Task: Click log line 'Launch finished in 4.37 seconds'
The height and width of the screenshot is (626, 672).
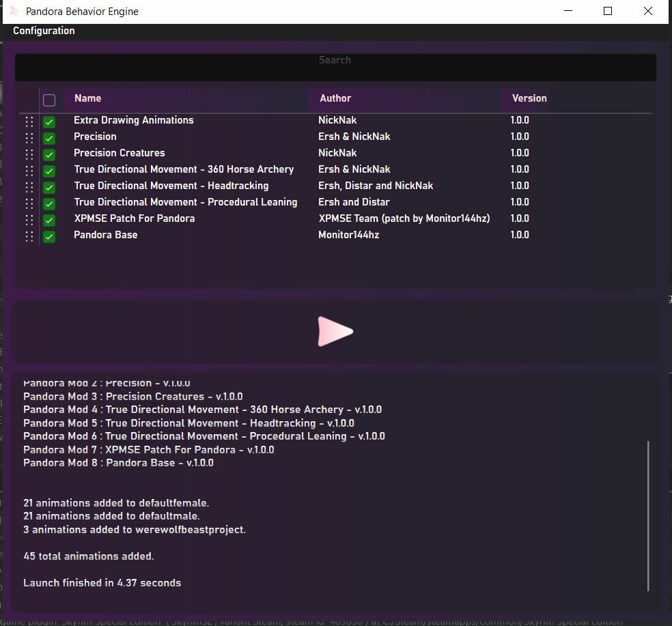Action: pyautogui.click(x=102, y=583)
